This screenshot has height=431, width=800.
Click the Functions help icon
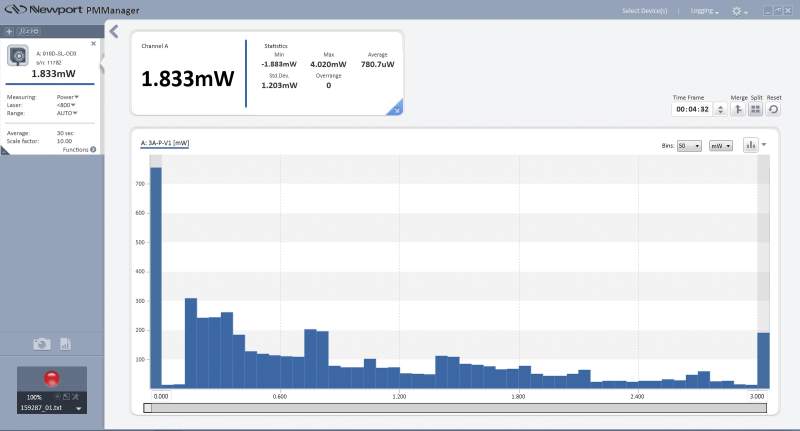click(x=93, y=150)
